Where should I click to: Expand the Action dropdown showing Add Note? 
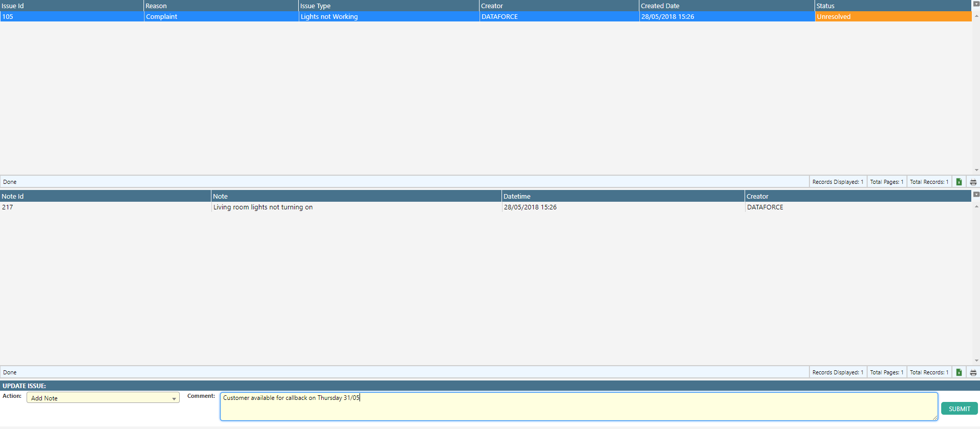click(x=174, y=398)
